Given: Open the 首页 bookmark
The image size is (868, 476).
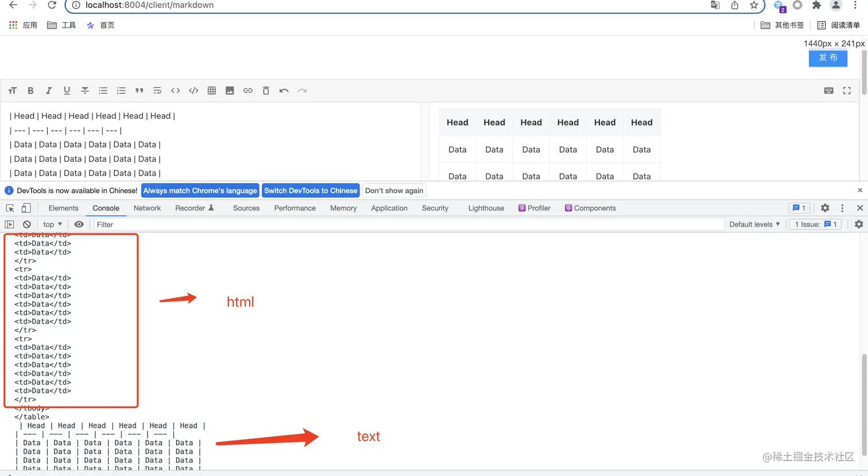Looking at the screenshot, I should coord(100,25).
